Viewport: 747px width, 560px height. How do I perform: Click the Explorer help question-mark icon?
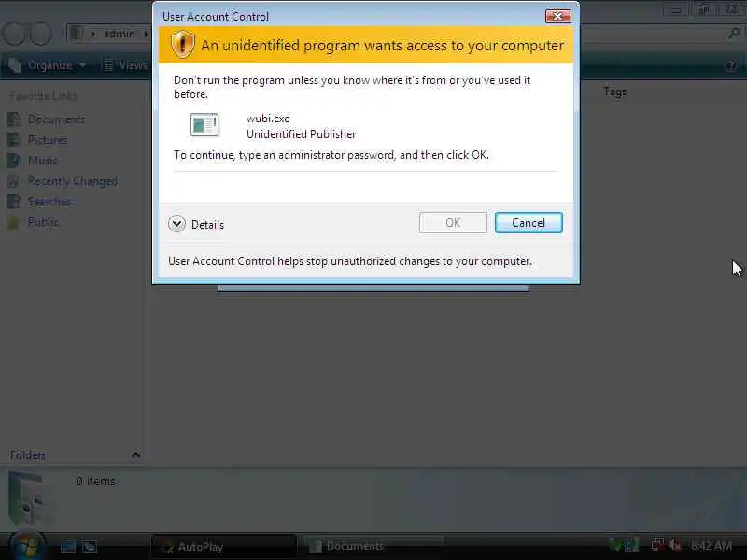pos(730,65)
